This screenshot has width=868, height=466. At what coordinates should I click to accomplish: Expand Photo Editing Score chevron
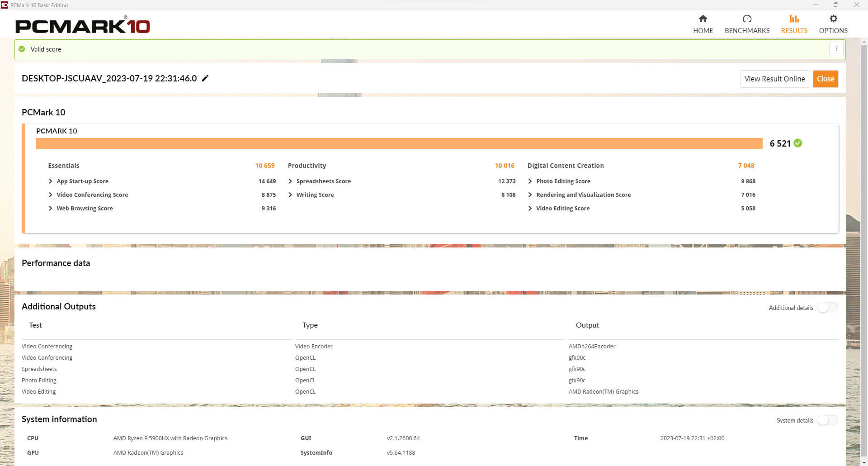coord(530,181)
